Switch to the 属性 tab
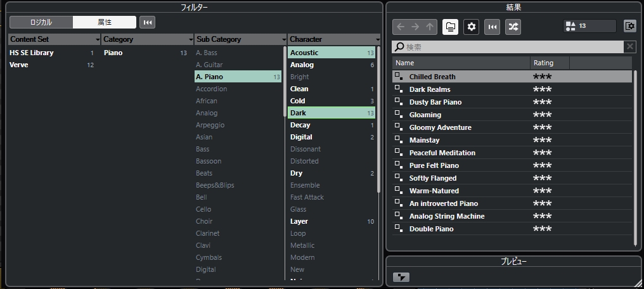The height and width of the screenshot is (289, 644). 105,22
